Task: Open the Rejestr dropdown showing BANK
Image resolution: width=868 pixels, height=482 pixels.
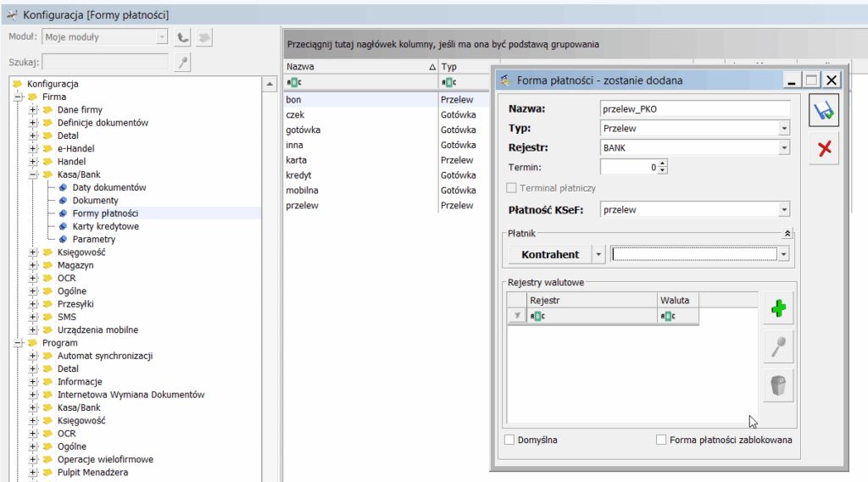Action: pyautogui.click(x=784, y=147)
